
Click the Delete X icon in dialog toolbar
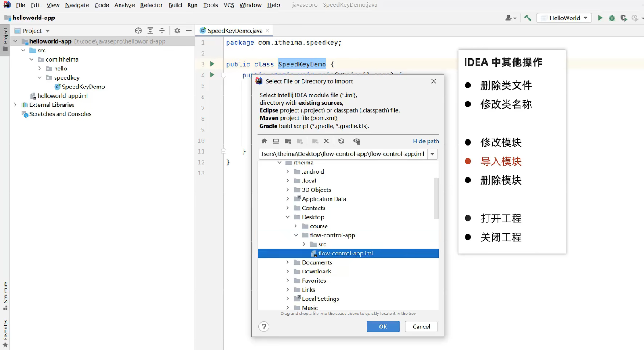click(x=326, y=141)
